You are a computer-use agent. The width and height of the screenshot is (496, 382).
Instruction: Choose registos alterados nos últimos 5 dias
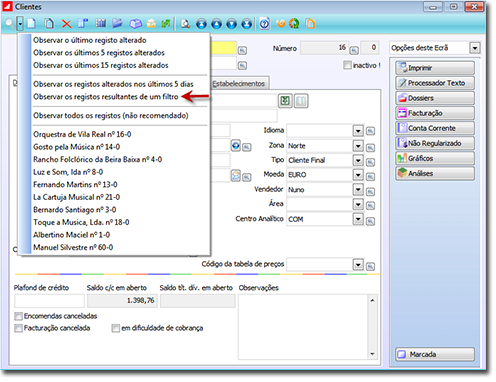(x=113, y=84)
